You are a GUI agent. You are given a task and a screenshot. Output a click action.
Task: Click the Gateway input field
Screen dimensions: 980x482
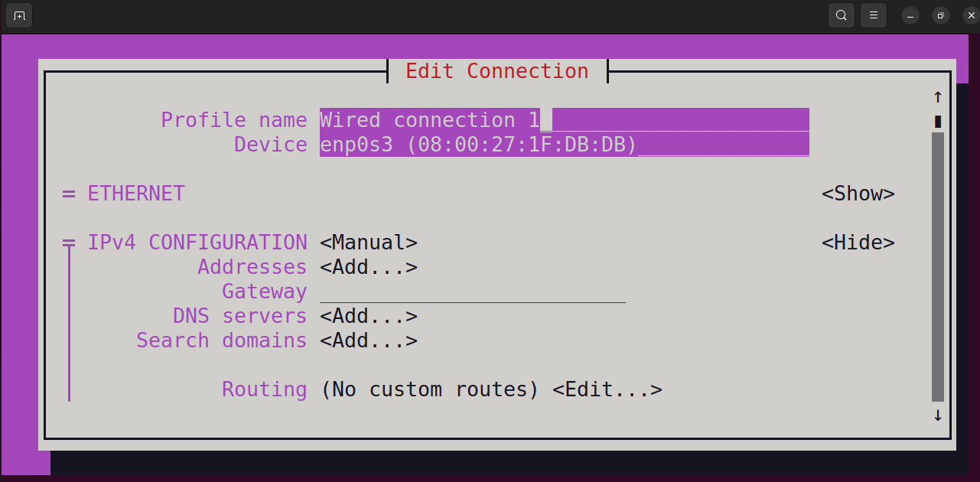click(x=473, y=291)
